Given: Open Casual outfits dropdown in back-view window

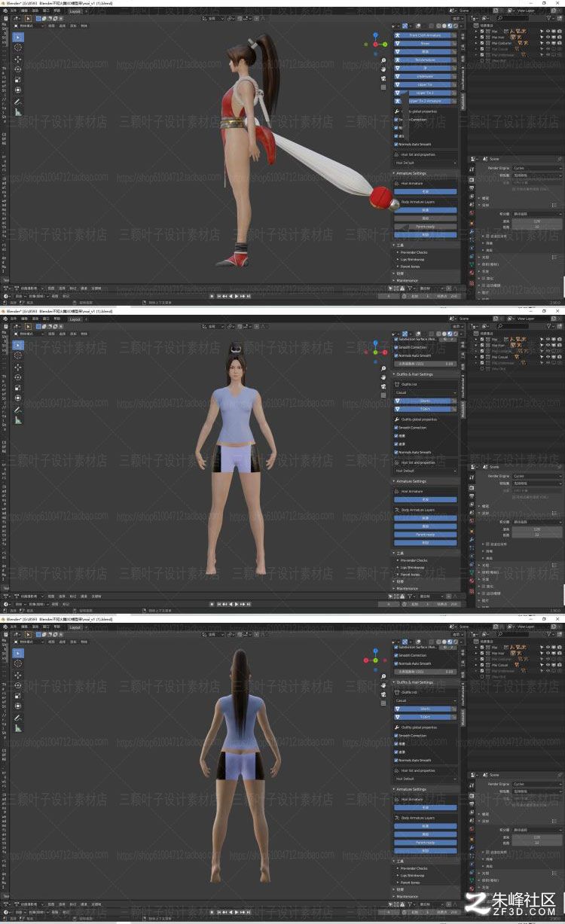Looking at the screenshot, I should 426,700.
